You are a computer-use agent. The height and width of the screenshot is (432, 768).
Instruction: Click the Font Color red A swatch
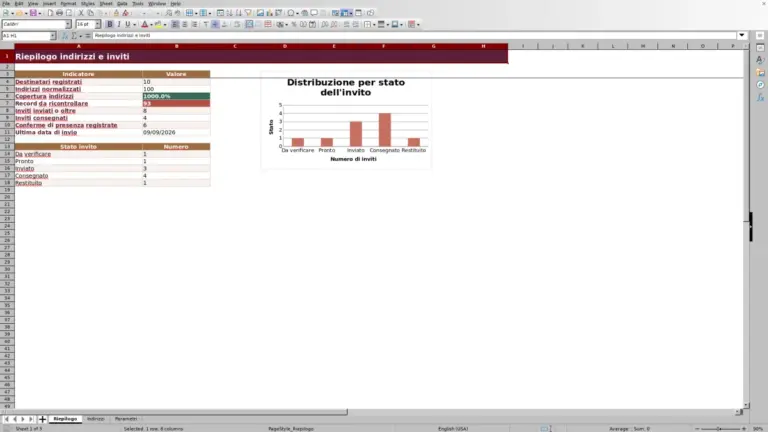145,24
